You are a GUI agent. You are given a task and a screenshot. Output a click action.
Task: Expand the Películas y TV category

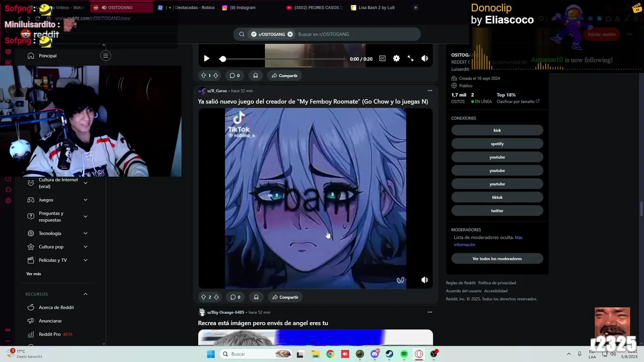(x=85, y=260)
